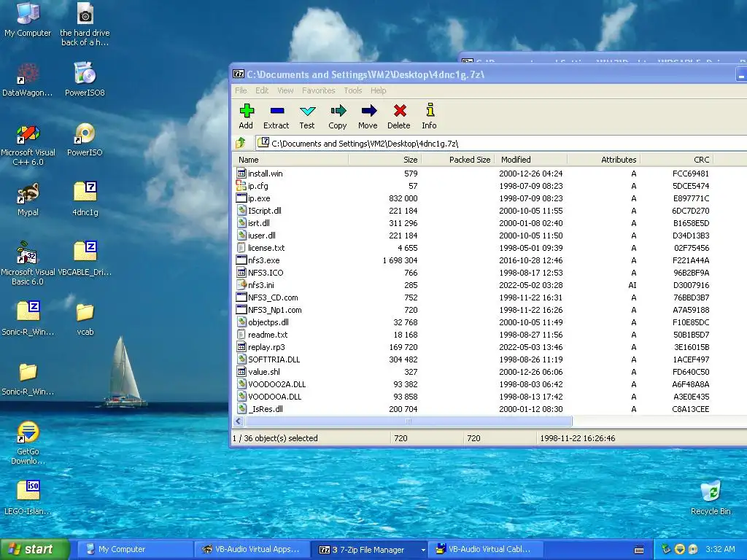The width and height of the screenshot is (747, 560).
Task: Select the GetGo Download shortcut
Action: (x=28, y=443)
